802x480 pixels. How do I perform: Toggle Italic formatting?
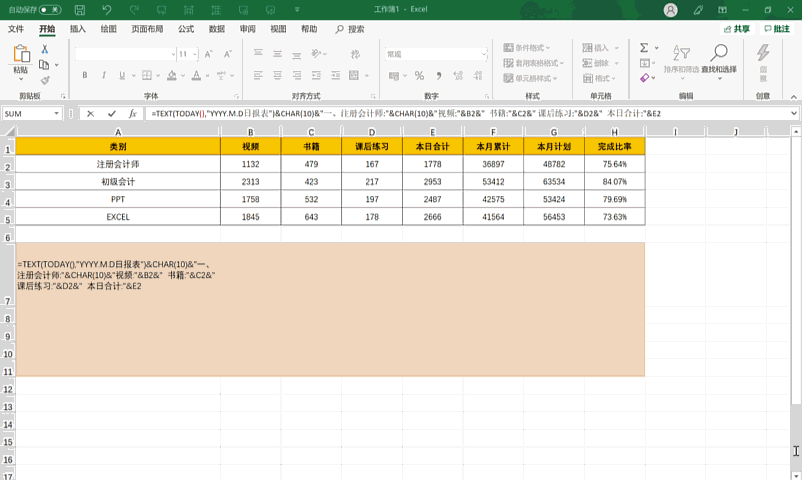[106, 76]
